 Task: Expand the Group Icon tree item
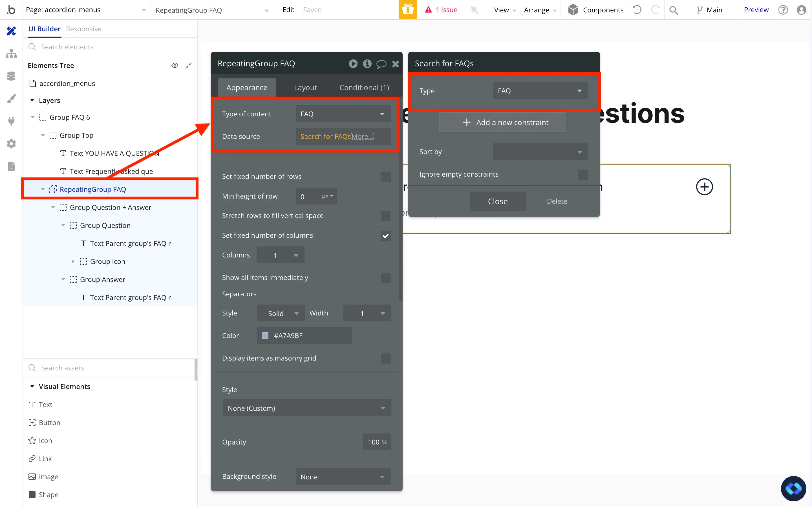[73, 262]
